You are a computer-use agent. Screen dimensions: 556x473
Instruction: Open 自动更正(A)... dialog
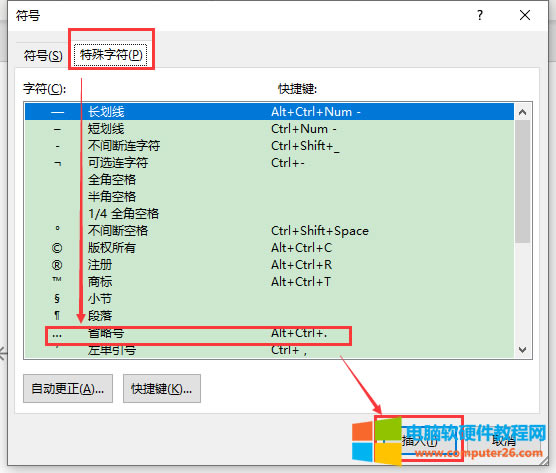pos(68,389)
